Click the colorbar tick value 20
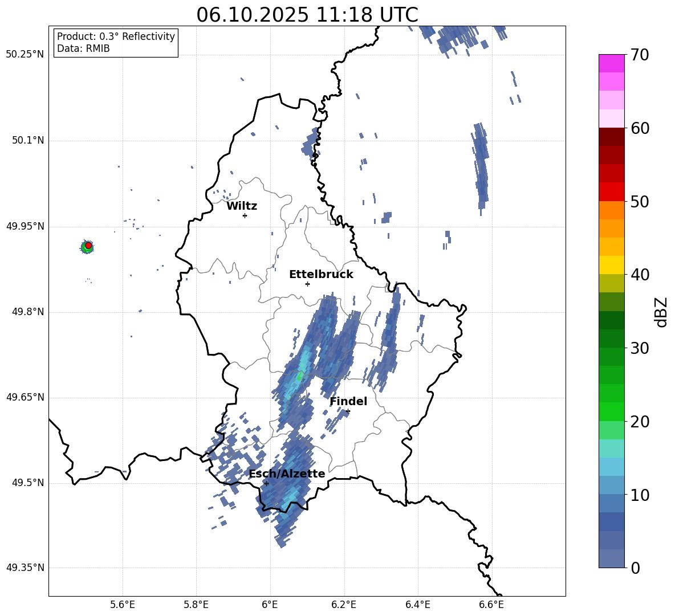Screen dimensions: 675x616 (640, 422)
